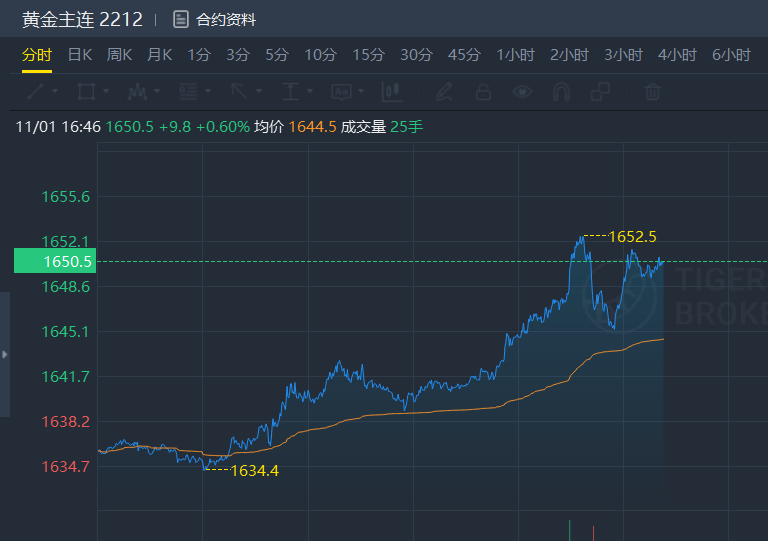The height and width of the screenshot is (541, 768).
Task: Expand the text tool dropdown arrow
Action: click(361, 91)
